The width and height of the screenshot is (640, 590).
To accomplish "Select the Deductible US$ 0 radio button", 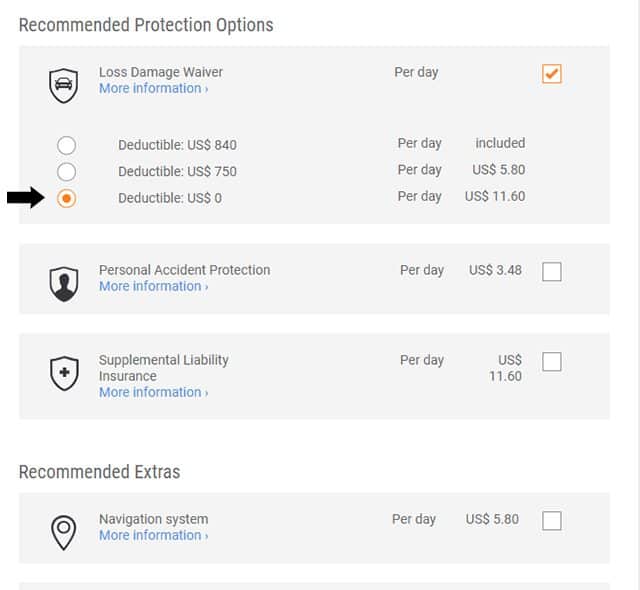I will pyautogui.click(x=67, y=198).
